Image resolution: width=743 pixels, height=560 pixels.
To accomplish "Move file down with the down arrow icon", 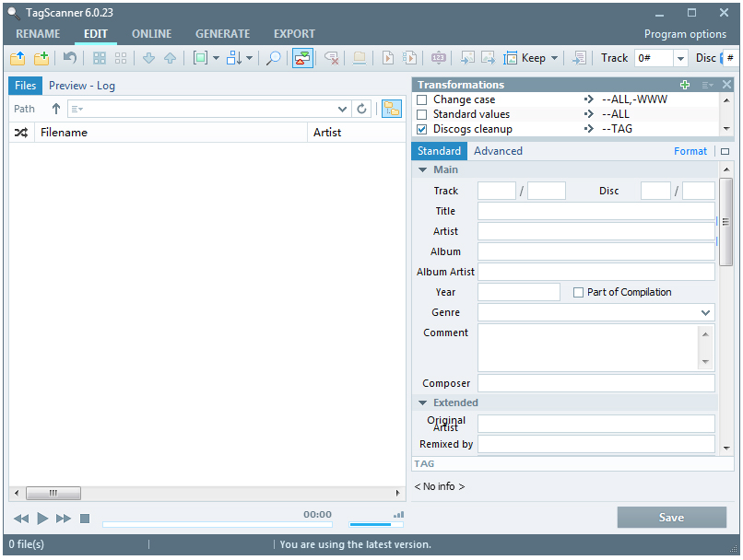I will pyautogui.click(x=148, y=58).
